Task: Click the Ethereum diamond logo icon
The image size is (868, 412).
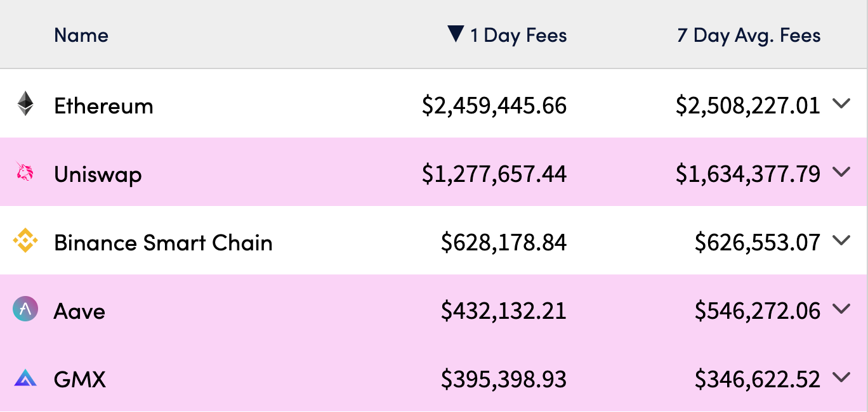Action: pos(25,104)
